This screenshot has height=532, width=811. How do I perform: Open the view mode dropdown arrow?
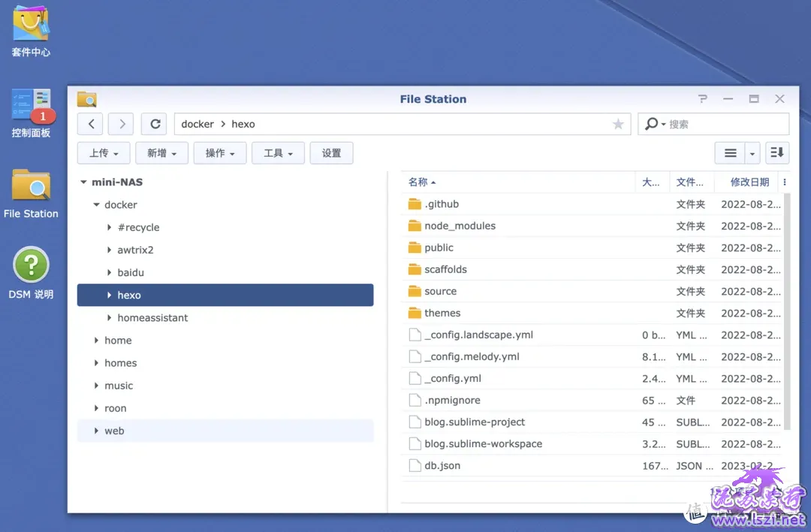coord(752,153)
